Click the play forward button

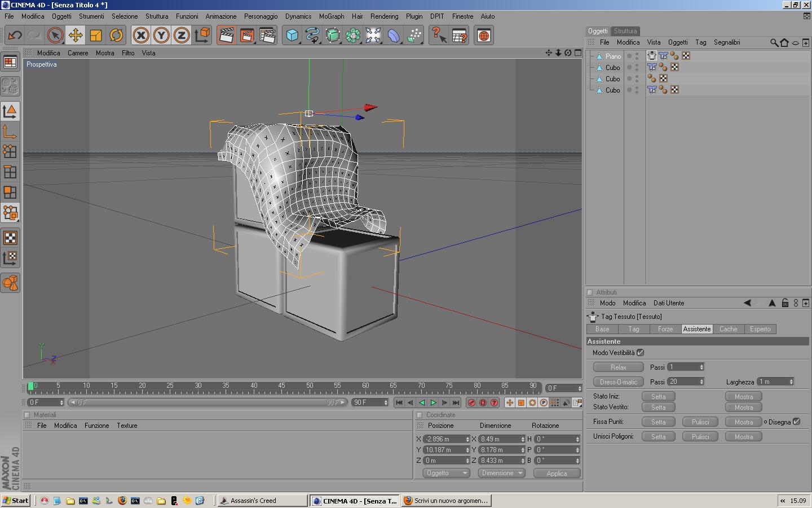[433, 402]
